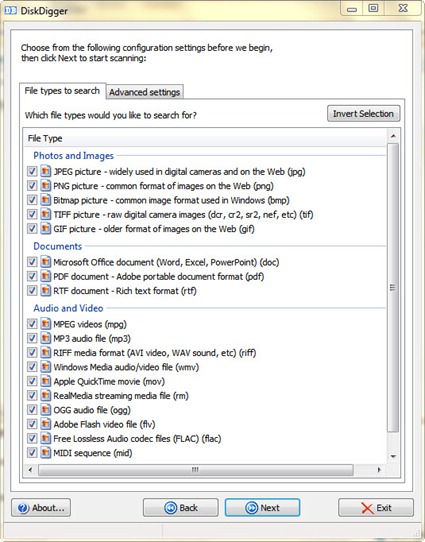Toggle the MIDI sequence checkbox
The image size is (425, 542).
(x=32, y=453)
